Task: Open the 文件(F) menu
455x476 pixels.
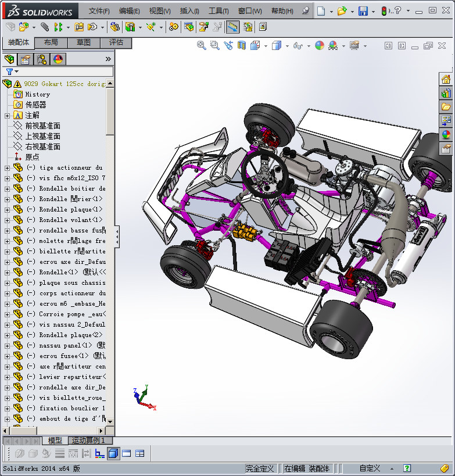Action: (99, 11)
